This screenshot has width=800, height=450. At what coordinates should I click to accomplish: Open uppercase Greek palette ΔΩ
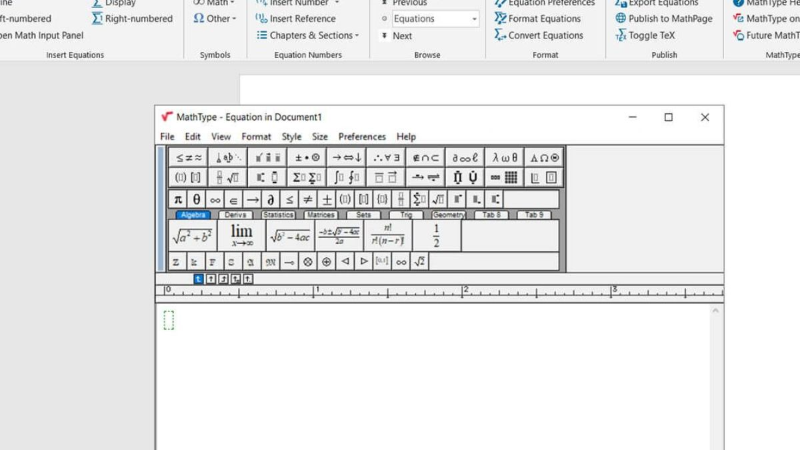pos(544,158)
